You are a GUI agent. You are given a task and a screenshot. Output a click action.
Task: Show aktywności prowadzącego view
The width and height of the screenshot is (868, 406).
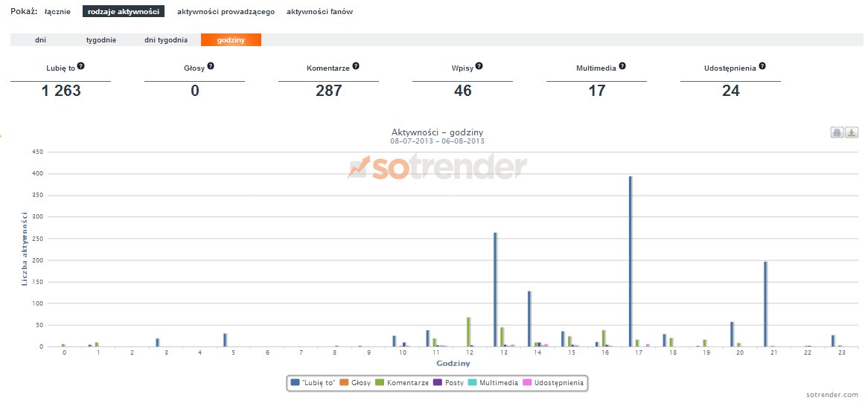(x=226, y=12)
